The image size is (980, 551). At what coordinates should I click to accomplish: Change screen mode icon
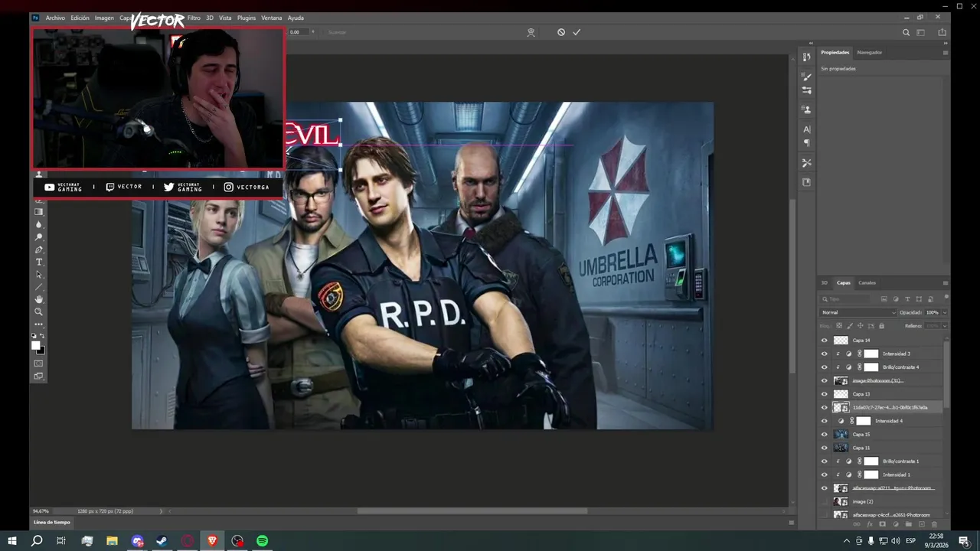(39, 376)
